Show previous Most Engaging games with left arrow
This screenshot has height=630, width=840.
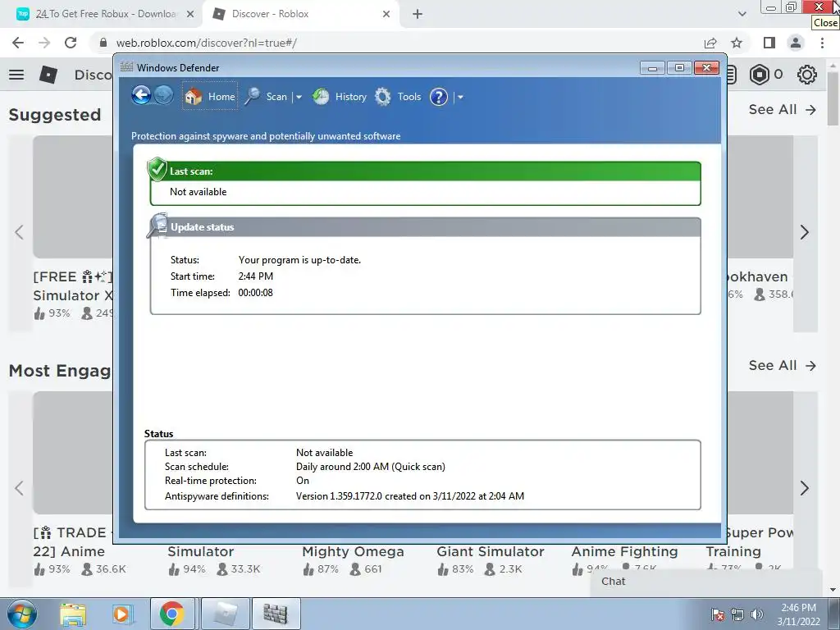pos(20,488)
